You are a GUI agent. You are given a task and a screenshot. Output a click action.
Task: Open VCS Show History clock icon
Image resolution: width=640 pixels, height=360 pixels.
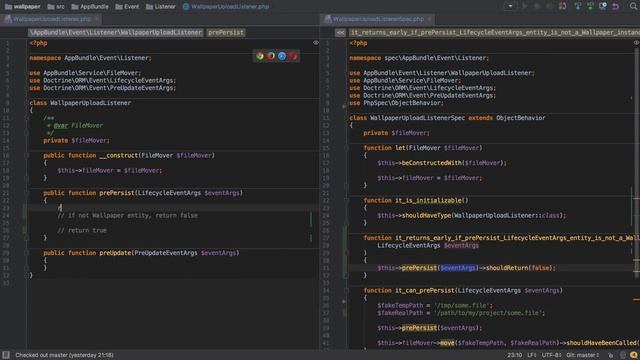point(603,6)
